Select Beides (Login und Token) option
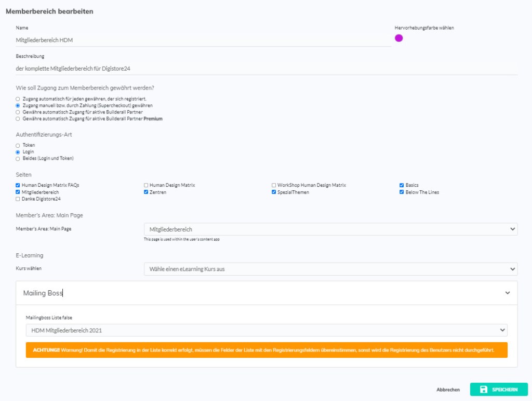Image resolution: width=532 pixels, height=401 pixels. tap(18, 158)
